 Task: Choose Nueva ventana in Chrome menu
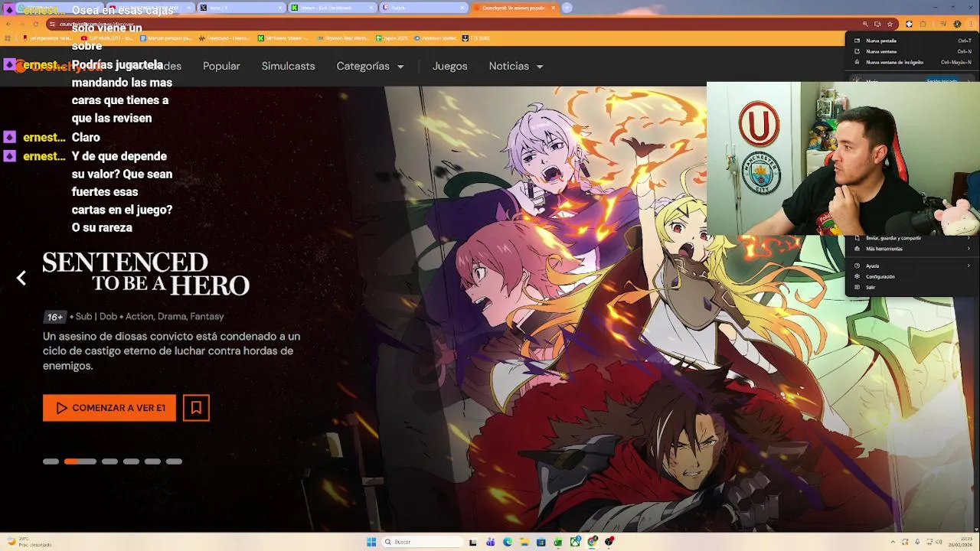click(913, 51)
